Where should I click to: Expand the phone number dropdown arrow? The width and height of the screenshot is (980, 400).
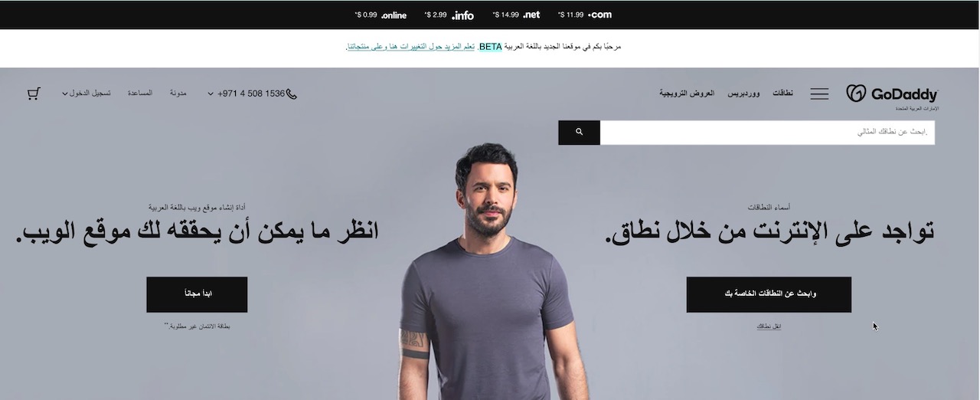coord(211,93)
